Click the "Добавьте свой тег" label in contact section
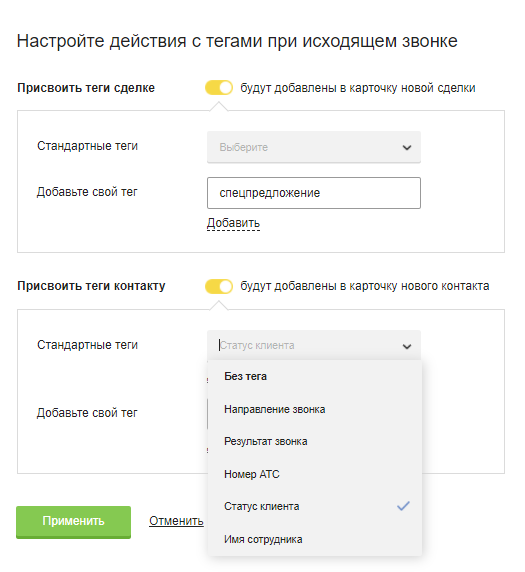The width and height of the screenshot is (525, 572). [x=87, y=413]
